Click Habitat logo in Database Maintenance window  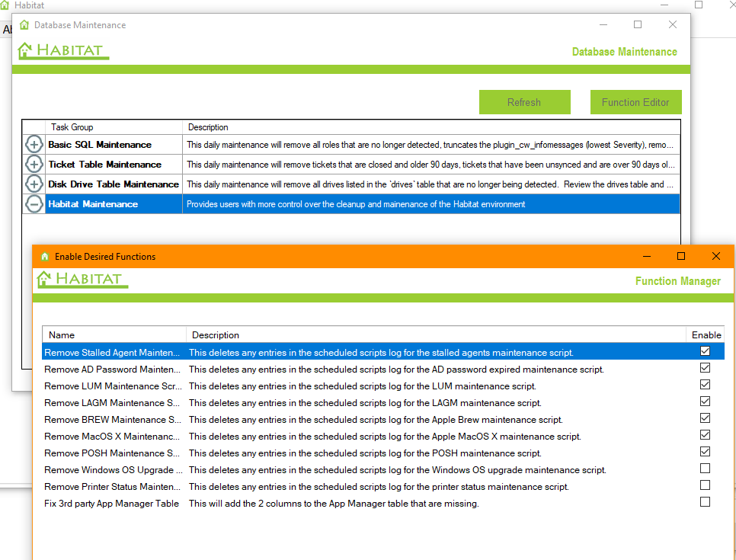click(64, 52)
